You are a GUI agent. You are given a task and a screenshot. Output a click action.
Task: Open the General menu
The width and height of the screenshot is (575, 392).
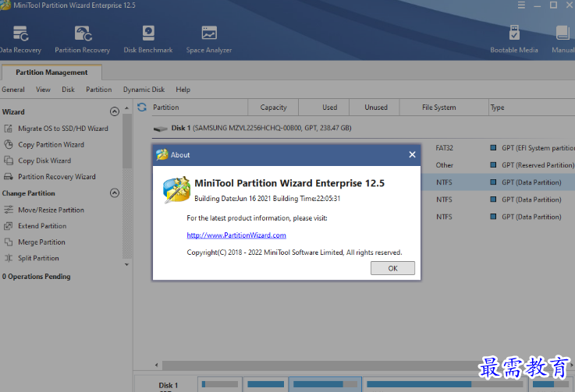(x=13, y=90)
